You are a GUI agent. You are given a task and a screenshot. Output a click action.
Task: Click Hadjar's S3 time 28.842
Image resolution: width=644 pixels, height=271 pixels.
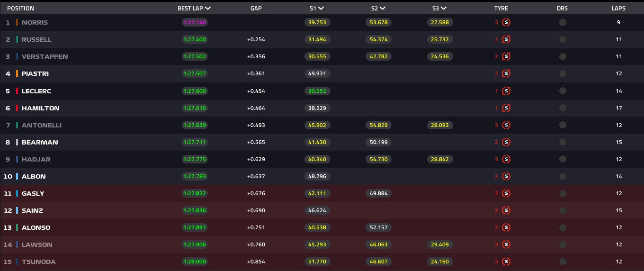tap(440, 159)
